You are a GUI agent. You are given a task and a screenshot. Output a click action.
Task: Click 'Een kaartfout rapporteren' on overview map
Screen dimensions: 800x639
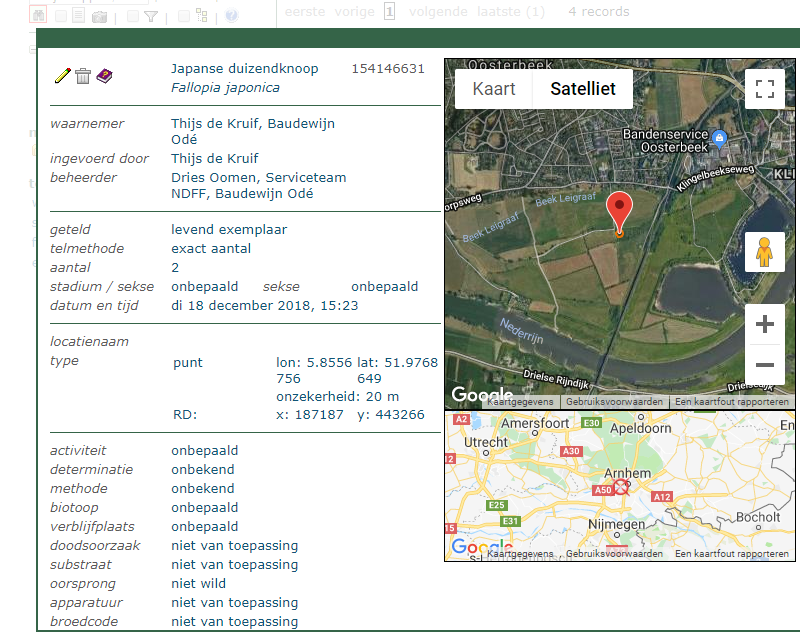pos(732,554)
